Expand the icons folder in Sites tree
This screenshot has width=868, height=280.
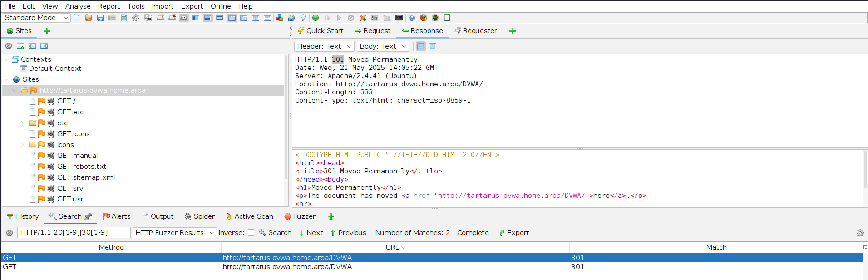click(x=22, y=145)
